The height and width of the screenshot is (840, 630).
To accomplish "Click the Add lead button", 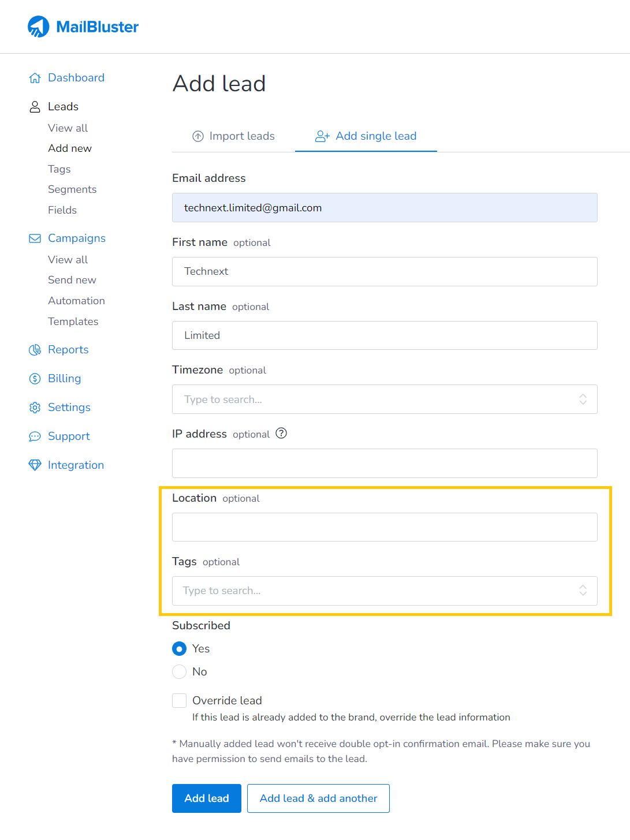I will point(207,798).
